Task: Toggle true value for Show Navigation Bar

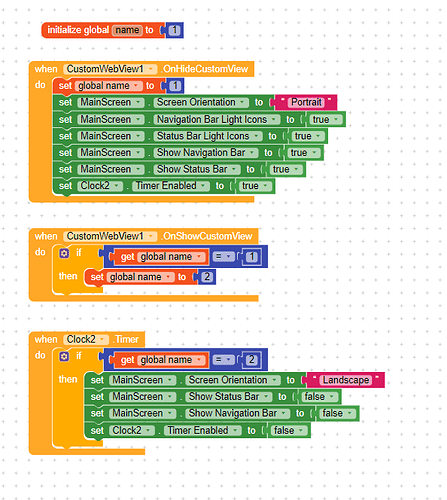Action: click(303, 153)
